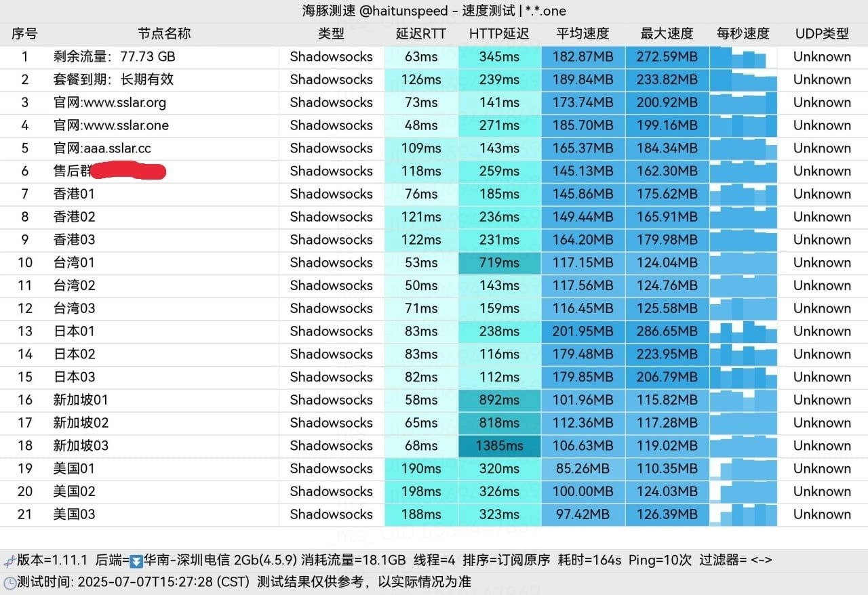Click the 126ms RTT cell
The height and width of the screenshot is (595, 868).
tap(421, 80)
